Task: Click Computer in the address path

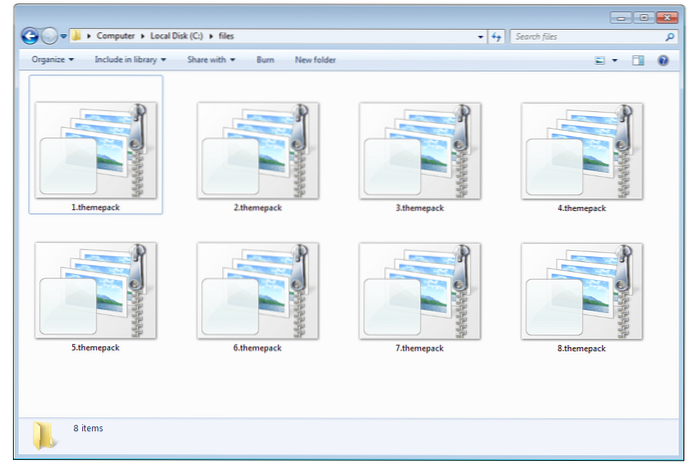Action: [116, 36]
